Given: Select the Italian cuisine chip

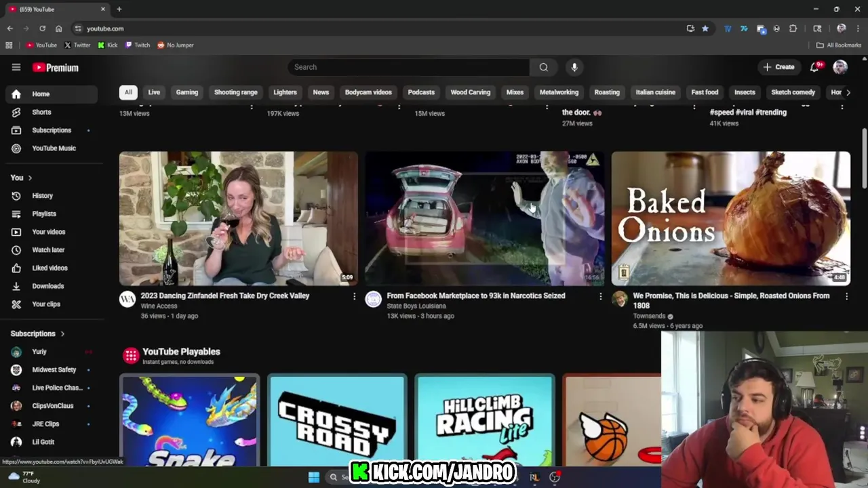Looking at the screenshot, I should (x=656, y=92).
